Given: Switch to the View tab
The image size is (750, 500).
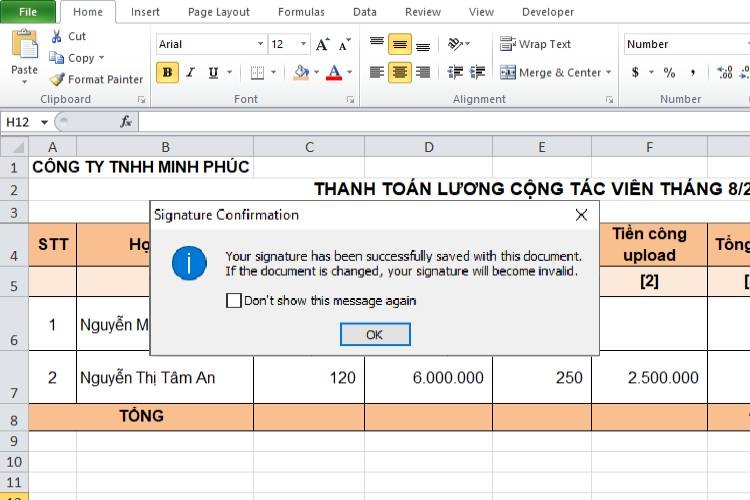Looking at the screenshot, I should pyautogui.click(x=481, y=12).
